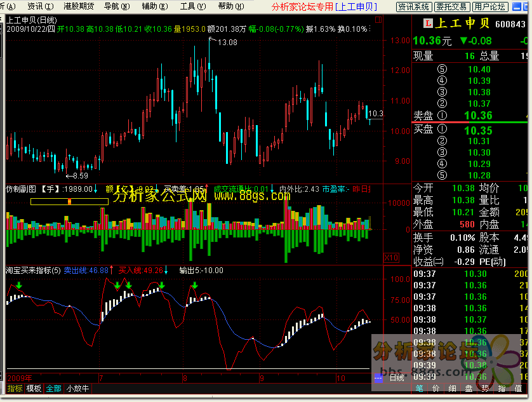Viewport: 532px width, 402px height.
Task: Click the 委托交易 button
Action: click(x=452, y=7)
